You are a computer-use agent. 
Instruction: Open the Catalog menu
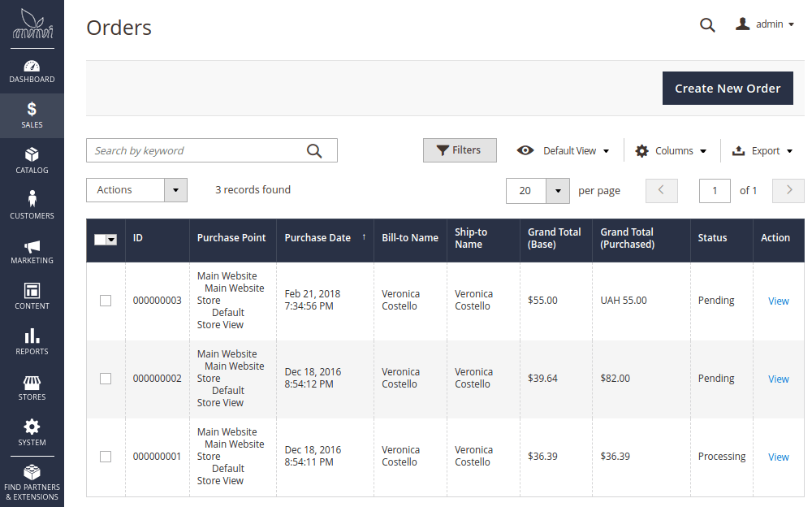click(32, 161)
